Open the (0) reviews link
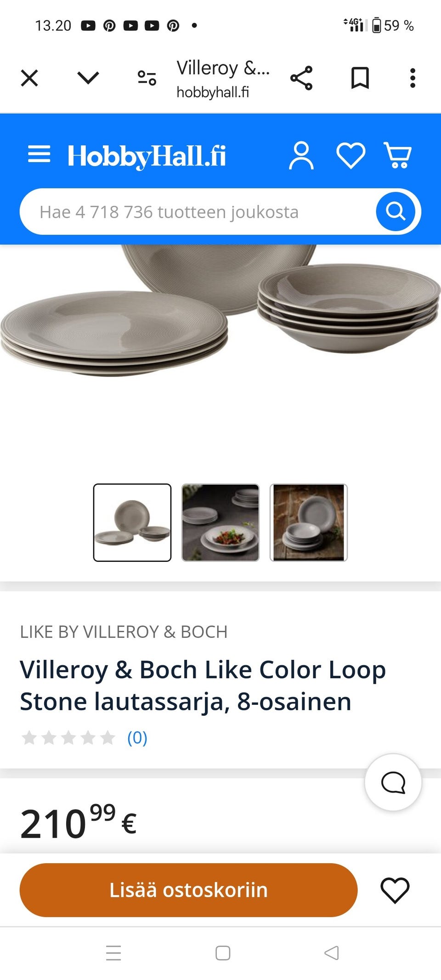The image size is (441, 980). [x=137, y=738]
